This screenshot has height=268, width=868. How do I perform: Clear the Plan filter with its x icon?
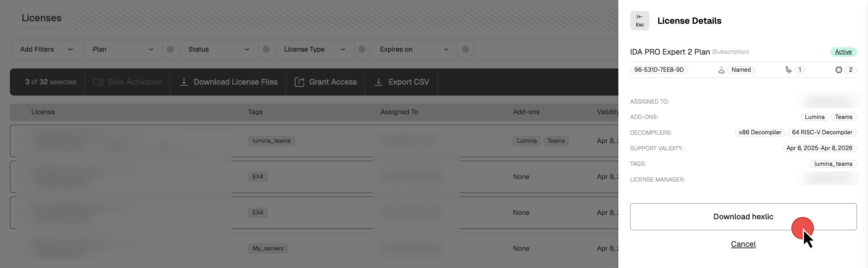click(x=170, y=49)
